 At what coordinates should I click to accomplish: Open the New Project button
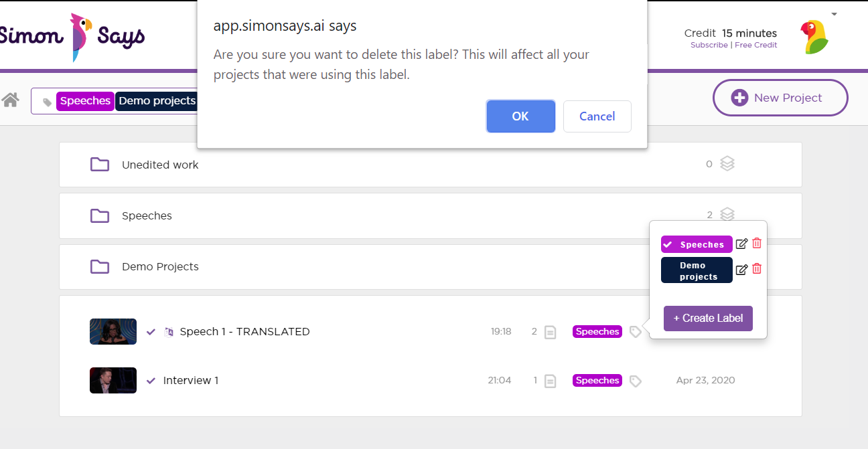tap(780, 98)
